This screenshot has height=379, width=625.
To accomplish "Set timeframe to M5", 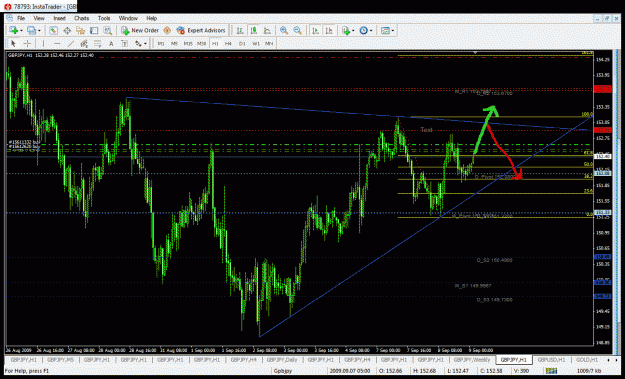I will (175, 43).
